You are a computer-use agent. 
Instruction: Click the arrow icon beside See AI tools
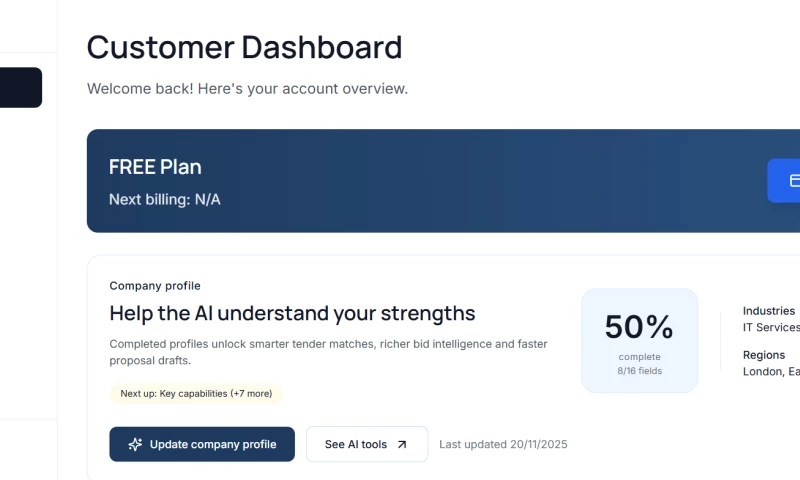point(402,444)
